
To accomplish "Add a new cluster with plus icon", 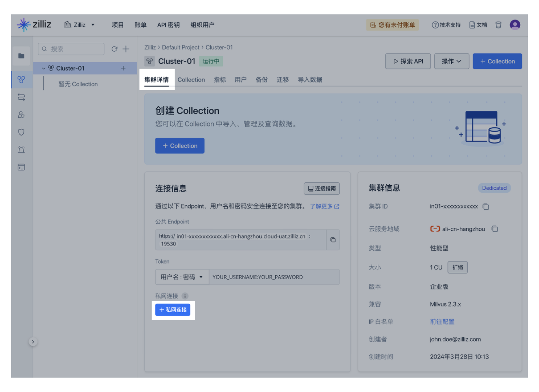I will 126,49.
